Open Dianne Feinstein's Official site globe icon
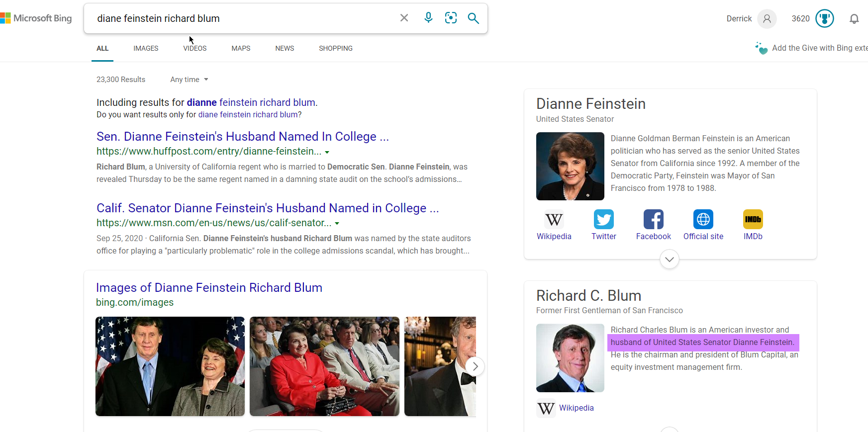The height and width of the screenshot is (432, 868). pyautogui.click(x=703, y=219)
